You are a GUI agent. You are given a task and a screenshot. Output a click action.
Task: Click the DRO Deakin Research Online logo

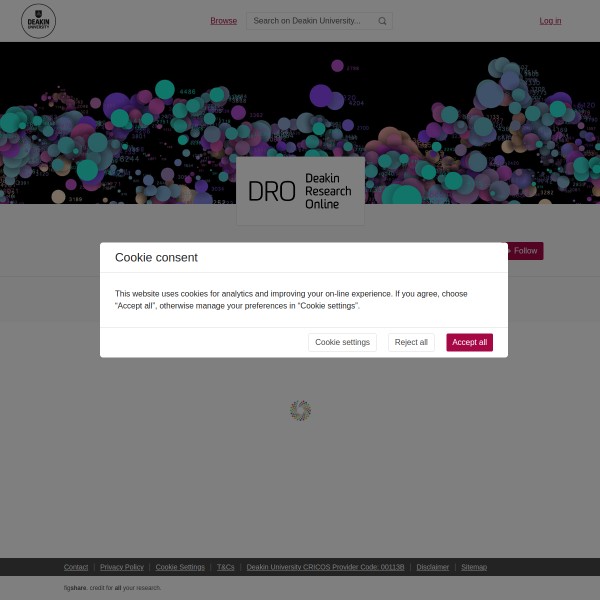(300, 190)
